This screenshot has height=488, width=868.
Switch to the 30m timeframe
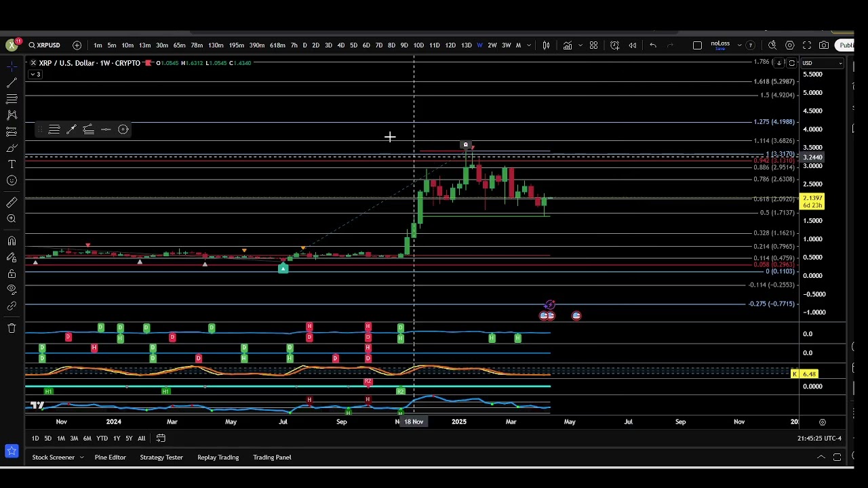(162, 45)
